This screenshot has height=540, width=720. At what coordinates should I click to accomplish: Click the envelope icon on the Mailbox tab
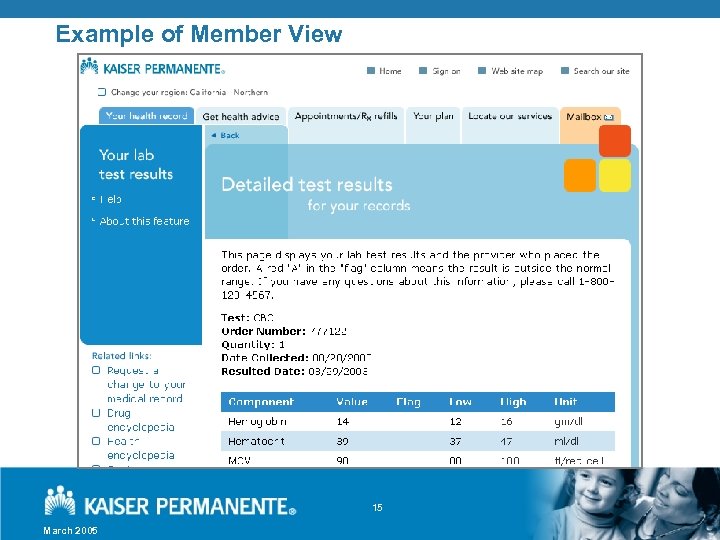pos(608,117)
